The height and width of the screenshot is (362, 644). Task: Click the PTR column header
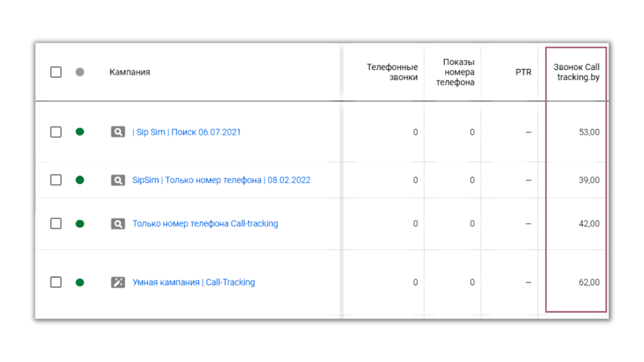click(523, 72)
